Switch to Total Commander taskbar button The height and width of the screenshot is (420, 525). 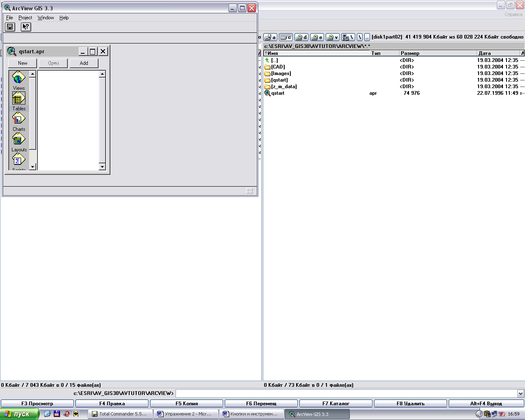coord(120,414)
